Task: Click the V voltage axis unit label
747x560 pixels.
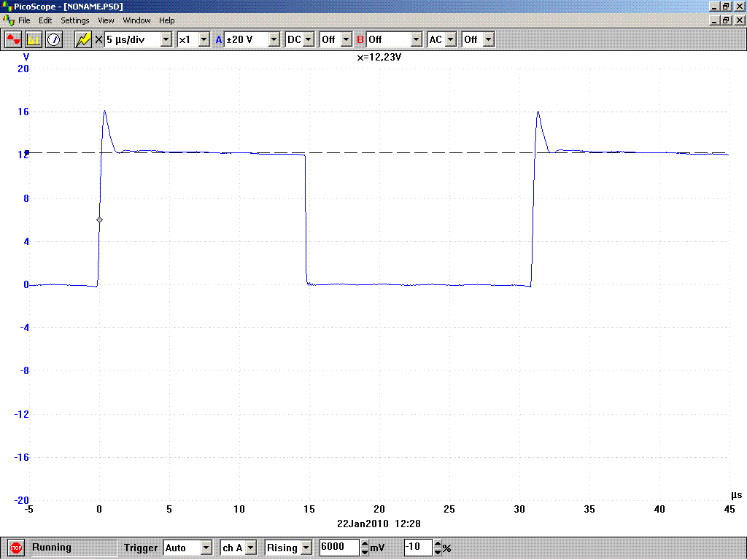Action: tap(26, 57)
